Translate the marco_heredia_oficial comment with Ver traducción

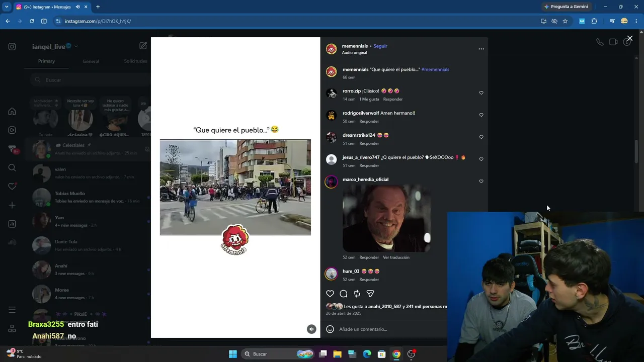click(396, 257)
